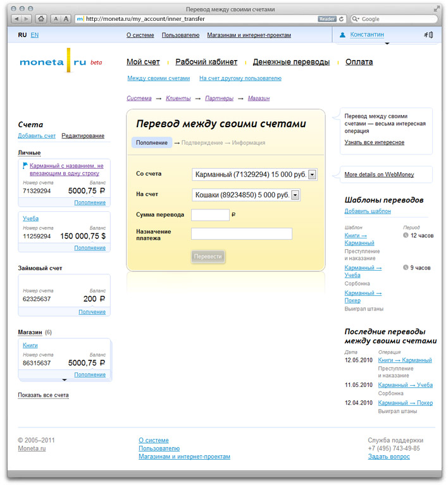Toggle the Safari Reader button

(x=327, y=19)
